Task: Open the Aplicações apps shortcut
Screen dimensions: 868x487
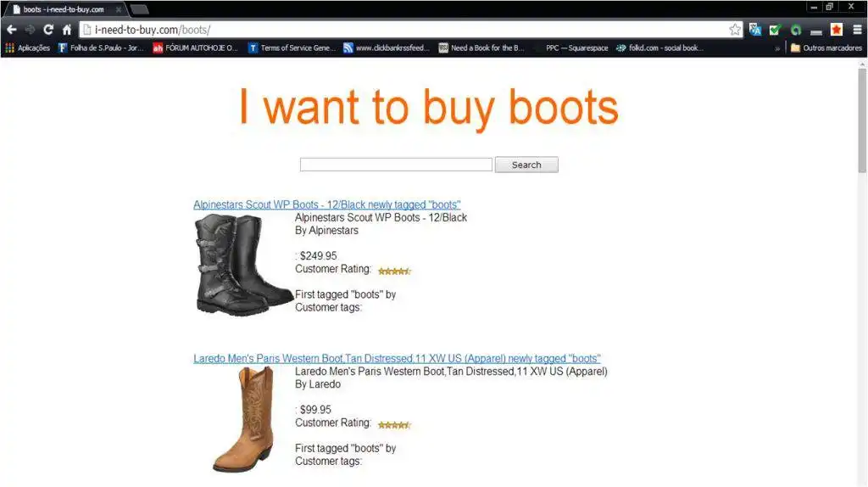Action: [28, 48]
